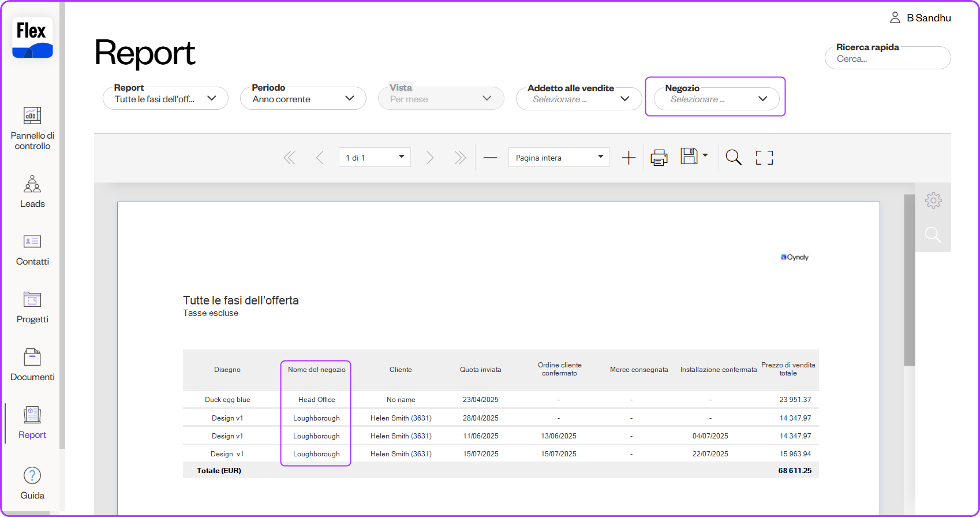
Task: Navigate to Contatti in the sidebar
Action: tap(32, 249)
